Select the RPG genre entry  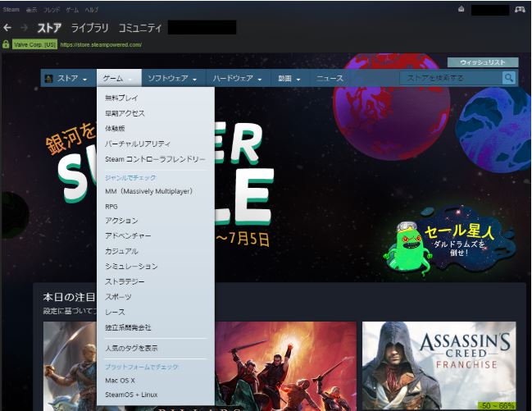click(x=111, y=206)
